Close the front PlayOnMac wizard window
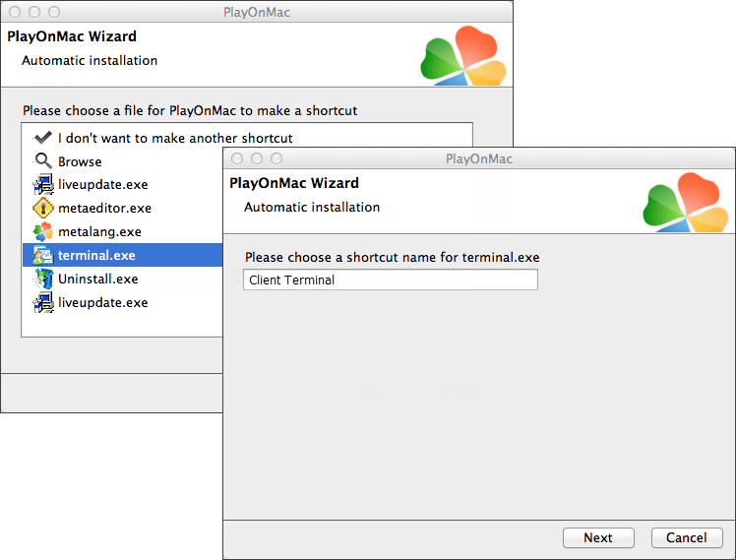Screen dimensions: 736x560 [237, 158]
